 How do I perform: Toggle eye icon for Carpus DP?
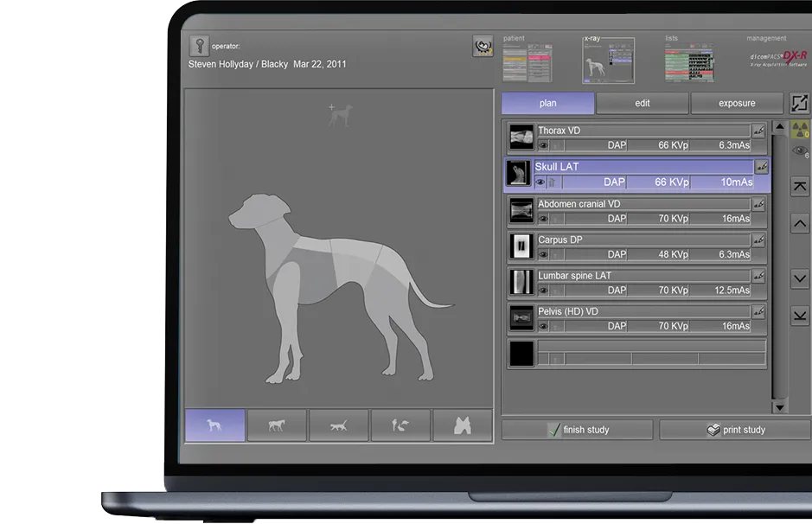(x=543, y=254)
